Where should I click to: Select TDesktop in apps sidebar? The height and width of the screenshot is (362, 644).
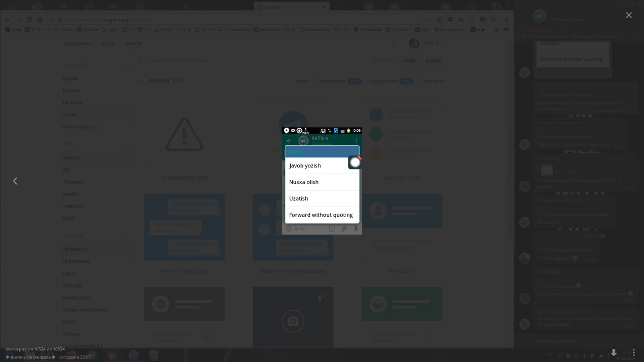coord(73,182)
